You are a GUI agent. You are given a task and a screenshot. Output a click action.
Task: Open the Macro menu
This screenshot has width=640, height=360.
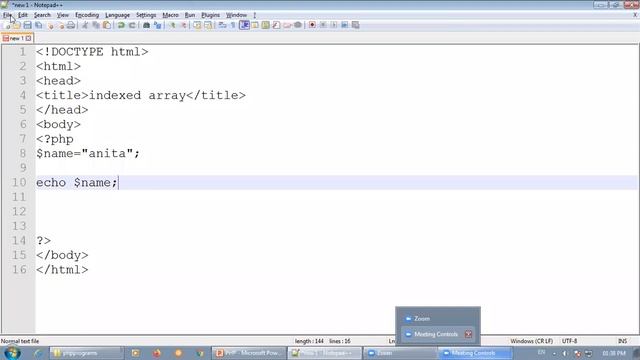(170, 15)
